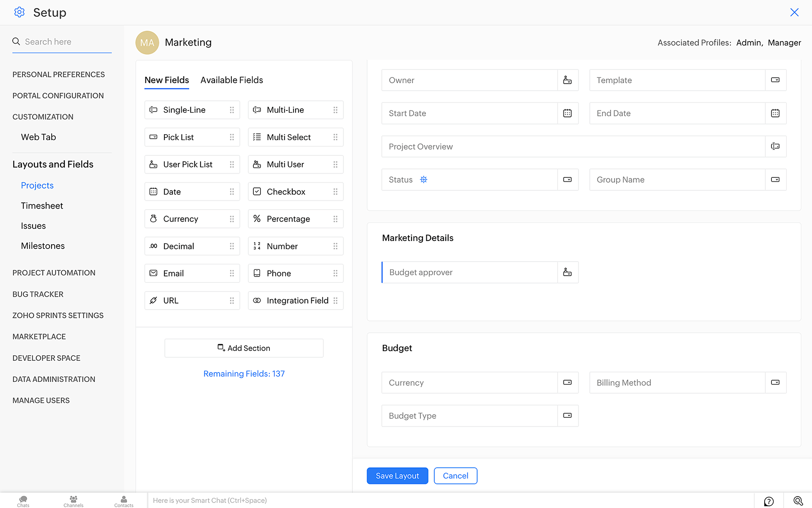The image size is (812, 508).
Task: Click the Budget Type dropdown icon
Action: coord(567,415)
